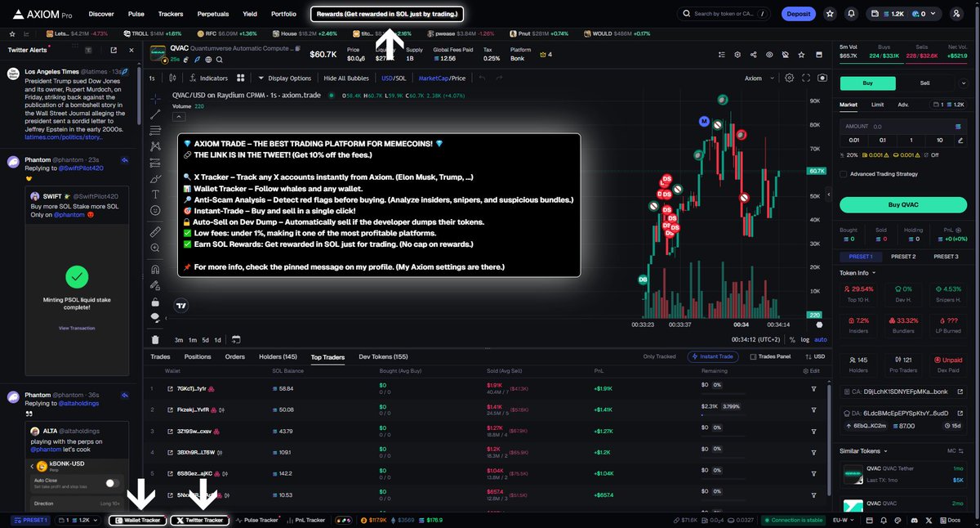Viewport: 980px width, 528px height.
Task: Click the Buy QVAC button
Action: point(903,205)
